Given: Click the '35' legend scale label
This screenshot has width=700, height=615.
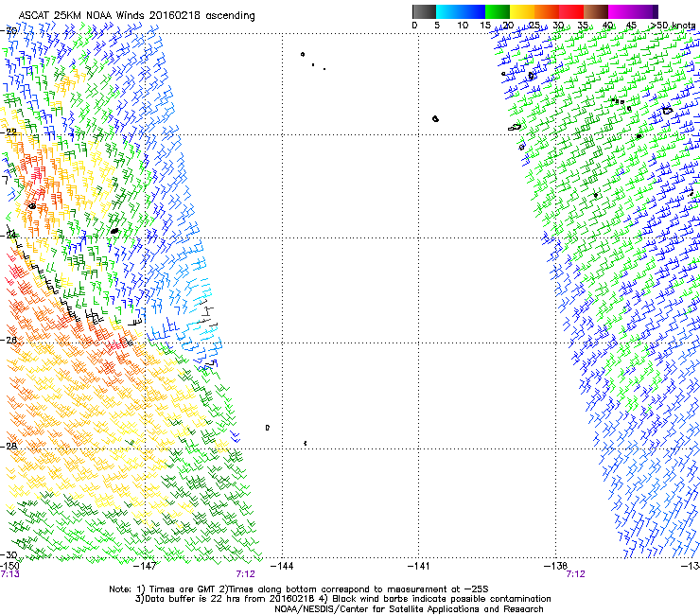Looking at the screenshot, I should click(x=583, y=25).
